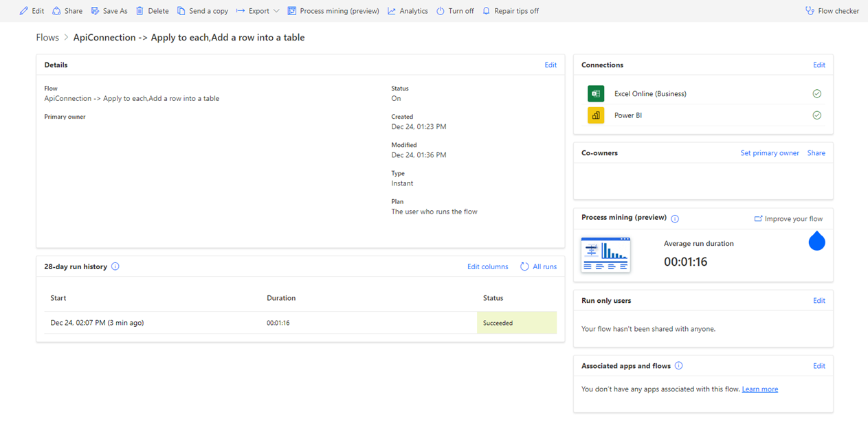Launch the Flow checker

pos(832,11)
